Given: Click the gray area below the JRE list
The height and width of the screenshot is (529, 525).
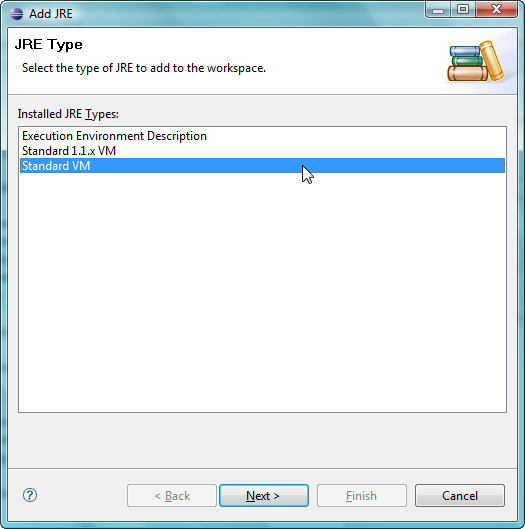Looking at the screenshot, I should click(262, 440).
